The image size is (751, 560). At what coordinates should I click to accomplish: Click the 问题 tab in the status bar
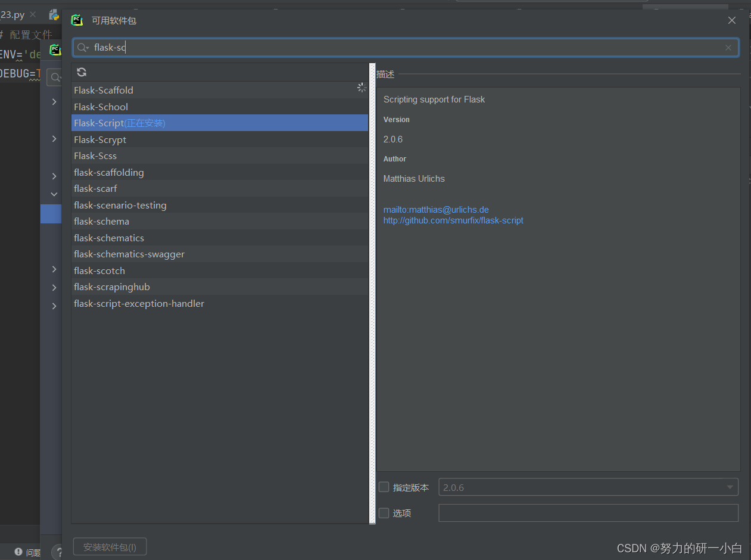pyautogui.click(x=27, y=552)
